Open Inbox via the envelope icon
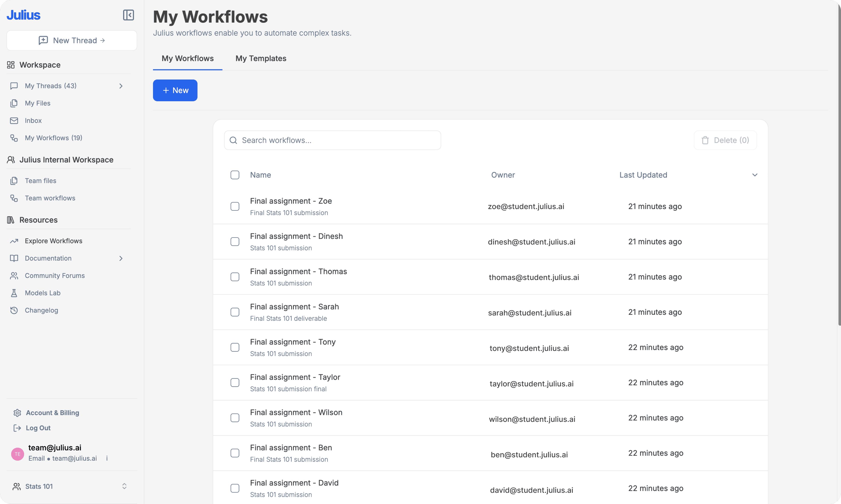 click(14, 121)
